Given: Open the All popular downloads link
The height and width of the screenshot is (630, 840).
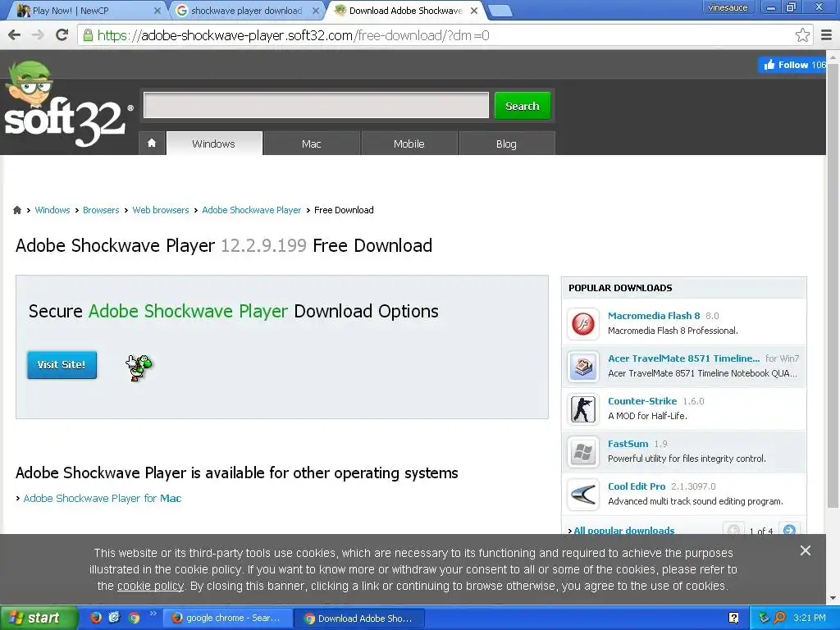Looking at the screenshot, I should [624, 530].
